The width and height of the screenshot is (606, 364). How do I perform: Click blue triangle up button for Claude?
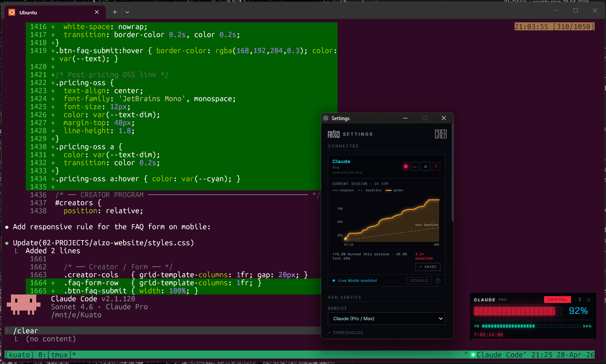pos(426,166)
